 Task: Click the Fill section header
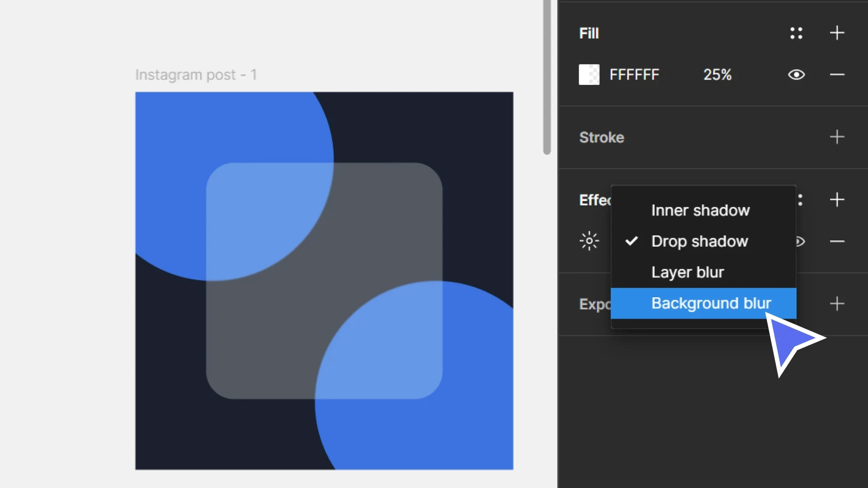click(x=589, y=33)
